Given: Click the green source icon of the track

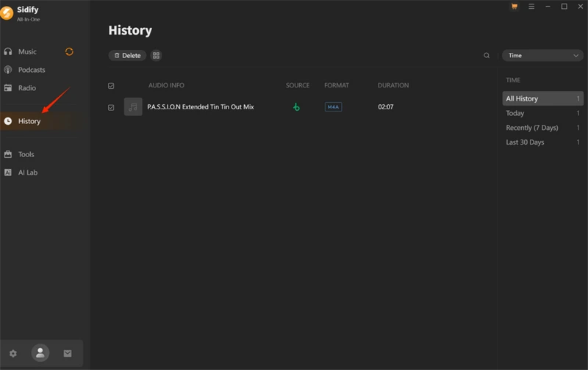Looking at the screenshot, I should (296, 107).
